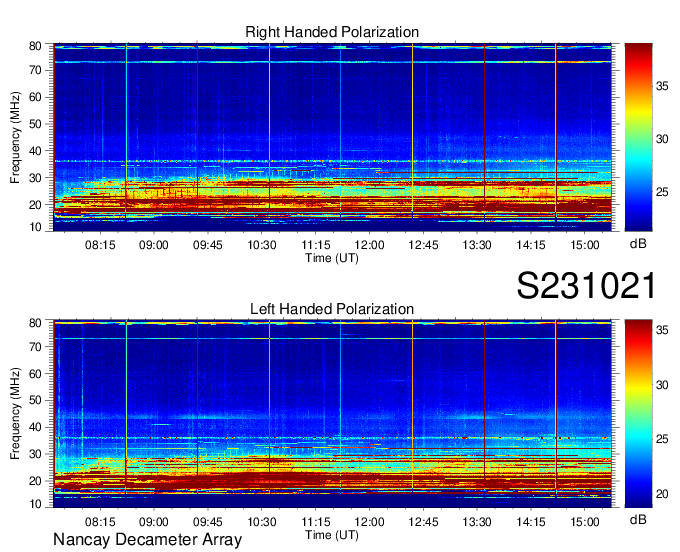Viewport: 680px width, 552px height.
Task: Select the 11:15 time tick in bottom plot
Action: [316, 522]
